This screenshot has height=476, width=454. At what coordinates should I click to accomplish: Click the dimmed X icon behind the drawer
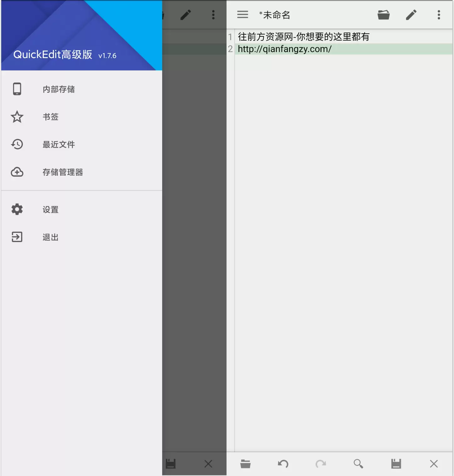(x=208, y=464)
